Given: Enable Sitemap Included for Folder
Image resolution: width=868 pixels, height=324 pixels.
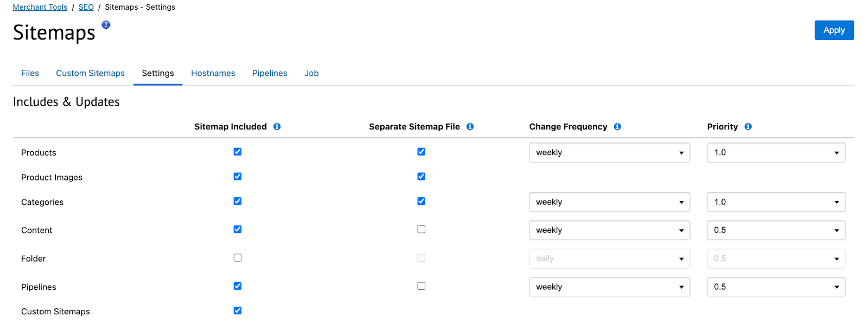Looking at the screenshot, I should click(238, 258).
